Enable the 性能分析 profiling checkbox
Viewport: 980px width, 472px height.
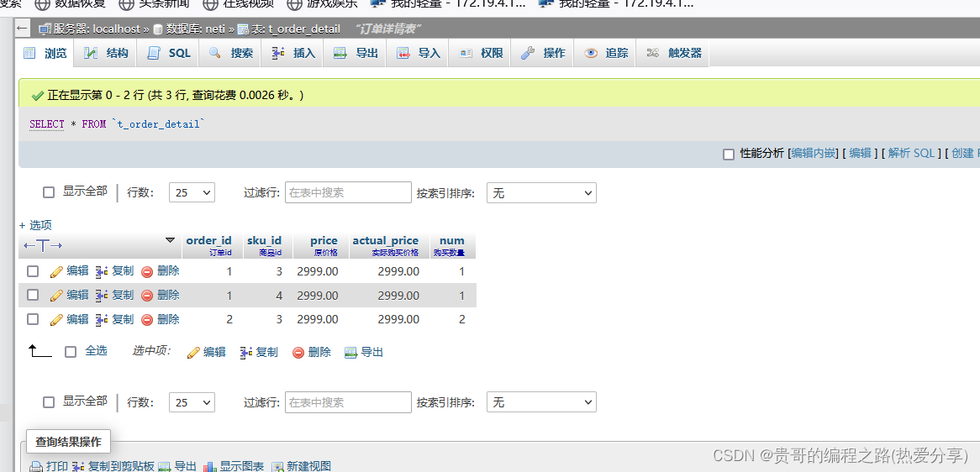728,155
